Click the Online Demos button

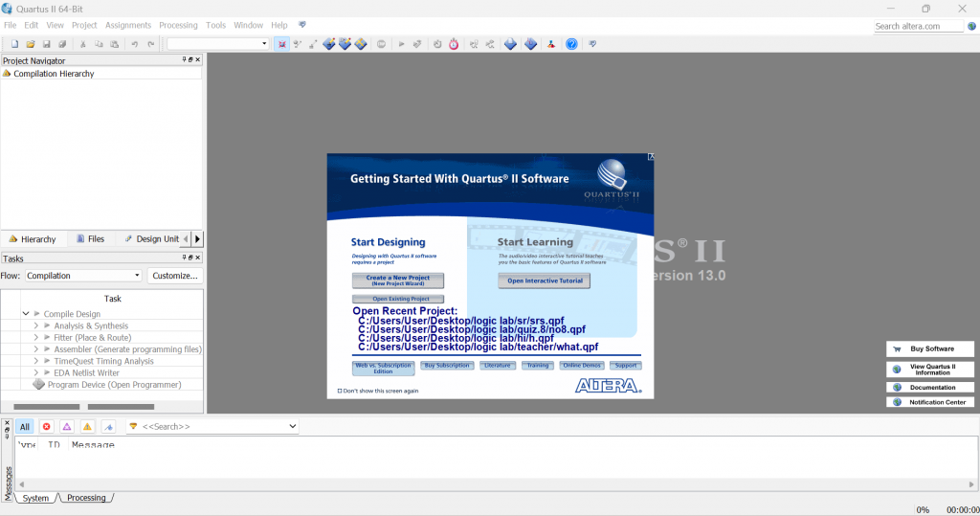[x=581, y=366]
